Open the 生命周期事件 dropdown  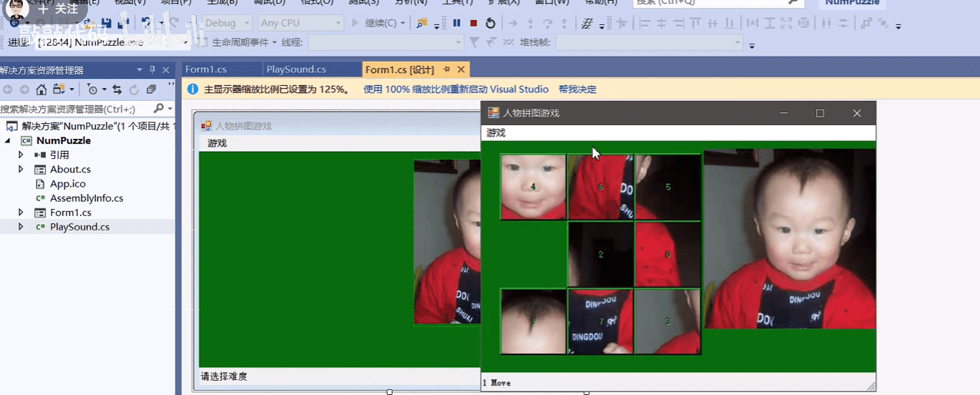click(x=274, y=42)
